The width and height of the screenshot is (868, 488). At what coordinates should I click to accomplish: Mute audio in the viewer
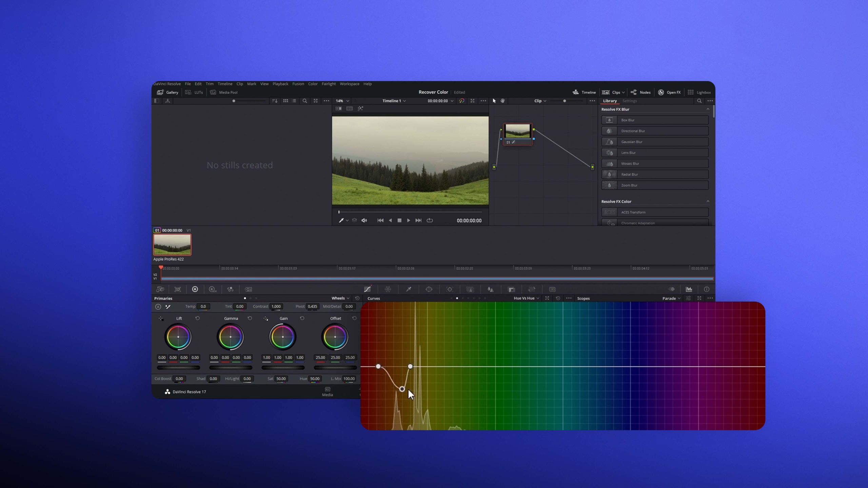(364, 220)
